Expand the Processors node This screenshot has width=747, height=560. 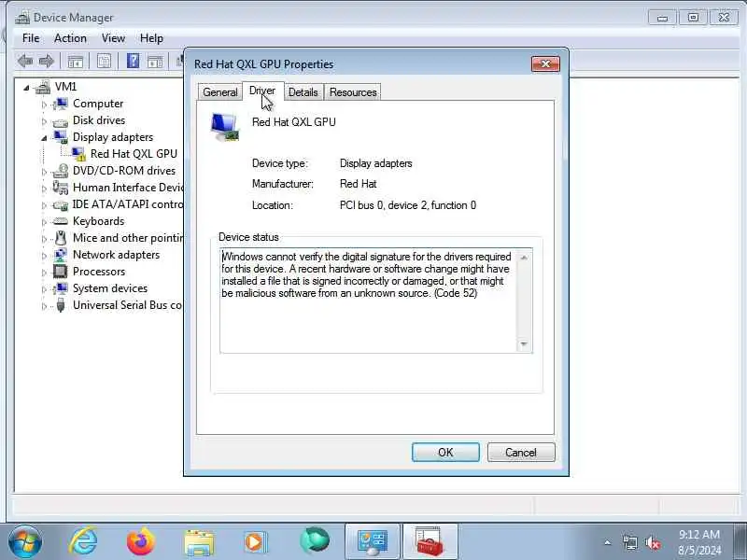tap(44, 273)
